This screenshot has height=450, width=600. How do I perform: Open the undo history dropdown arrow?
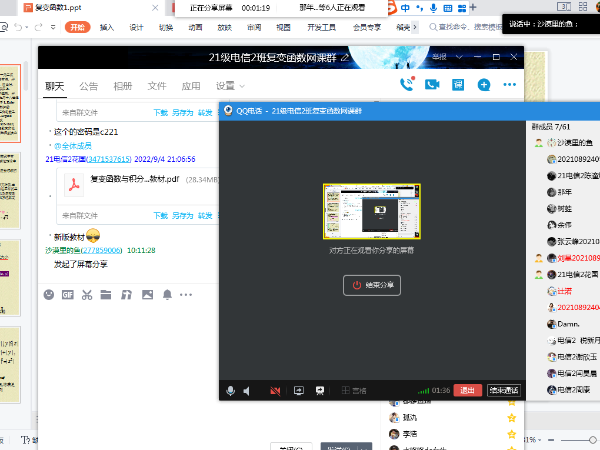pos(26,27)
